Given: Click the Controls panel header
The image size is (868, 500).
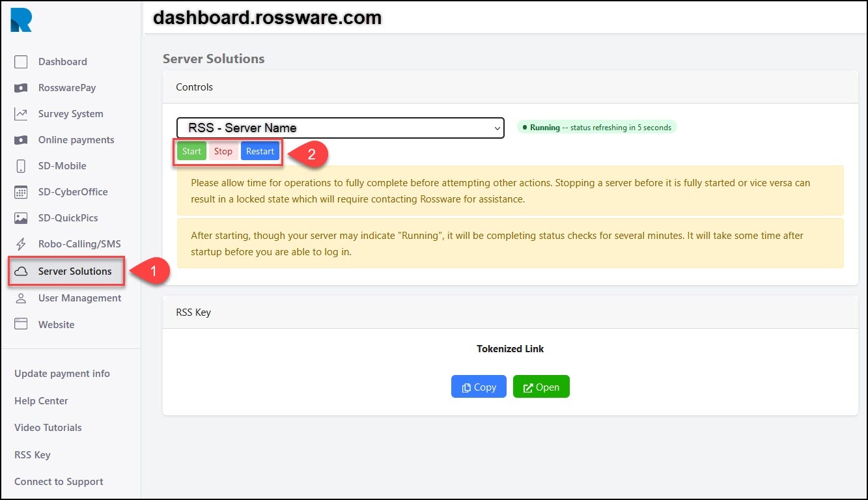Looking at the screenshot, I should (510, 87).
